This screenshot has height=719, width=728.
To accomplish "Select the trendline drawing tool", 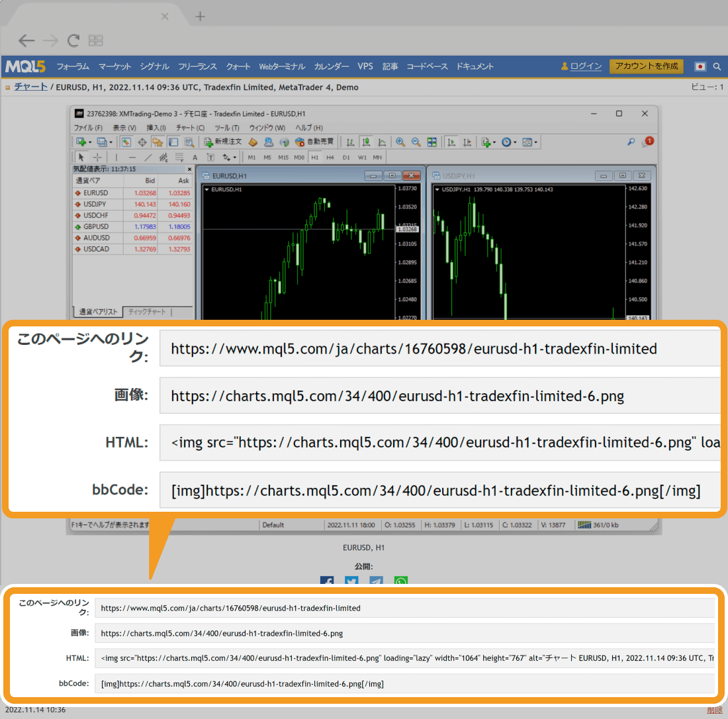I will (x=148, y=158).
